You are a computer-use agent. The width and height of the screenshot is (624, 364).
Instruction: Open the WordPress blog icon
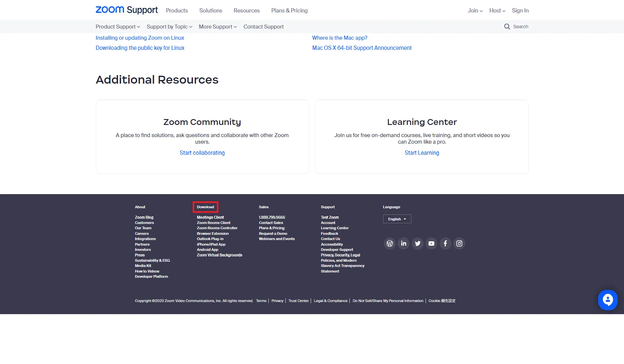pyautogui.click(x=389, y=243)
